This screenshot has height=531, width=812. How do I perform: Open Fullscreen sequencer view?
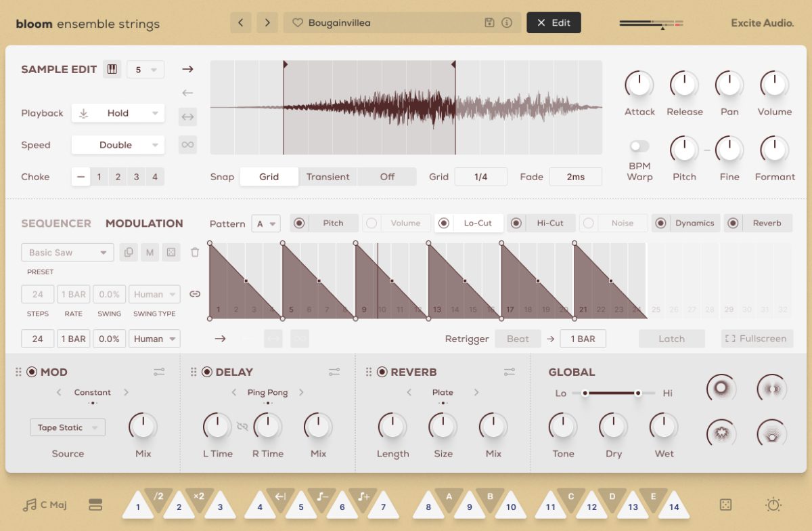[757, 339]
